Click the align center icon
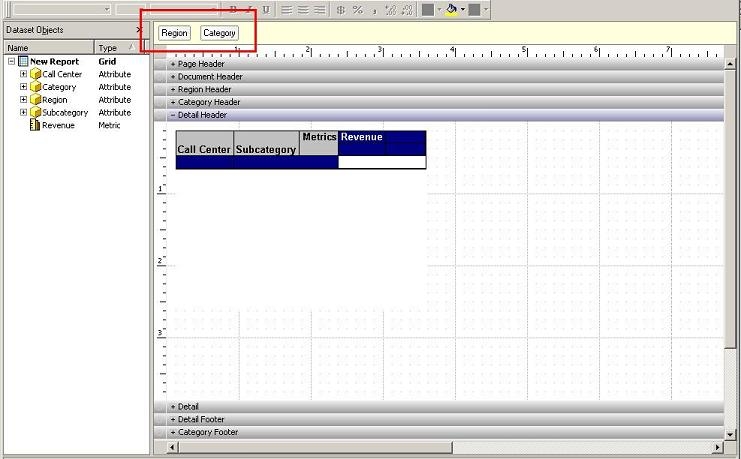Viewport: 741px width, 459px height. [303, 9]
